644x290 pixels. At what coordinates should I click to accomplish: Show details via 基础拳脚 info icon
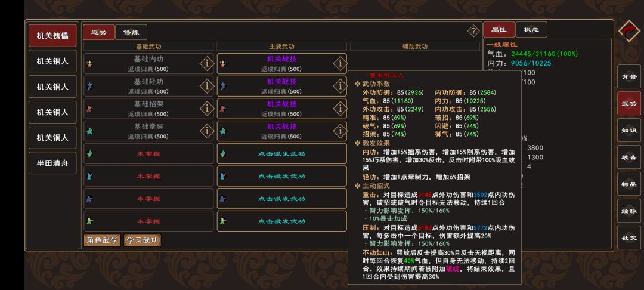pos(207,131)
